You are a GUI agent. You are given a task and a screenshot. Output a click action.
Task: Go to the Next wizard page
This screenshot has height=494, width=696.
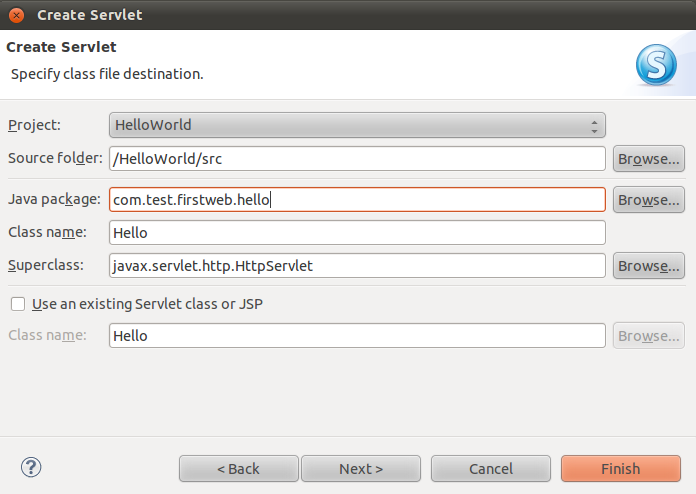click(x=361, y=468)
